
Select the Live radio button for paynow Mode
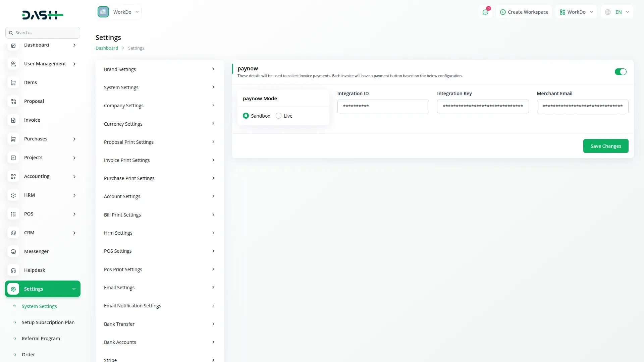(x=278, y=116)
